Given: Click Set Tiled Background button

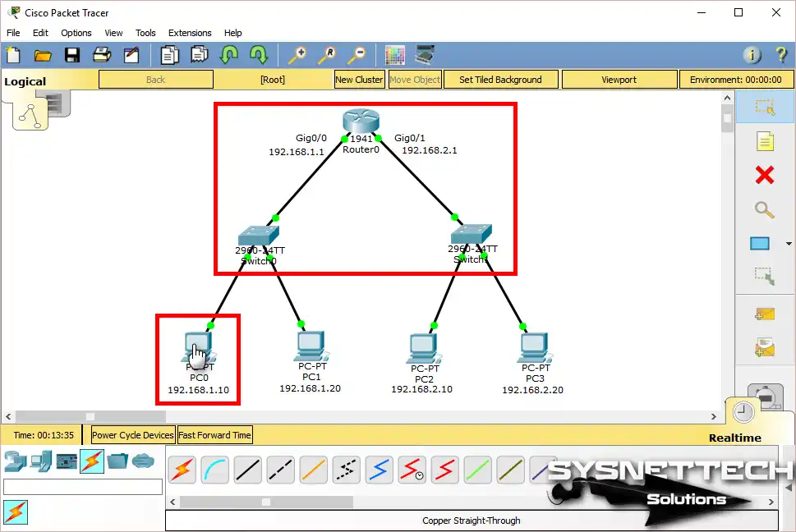Looking at the screenshot, I should click(x=500, y=80).
